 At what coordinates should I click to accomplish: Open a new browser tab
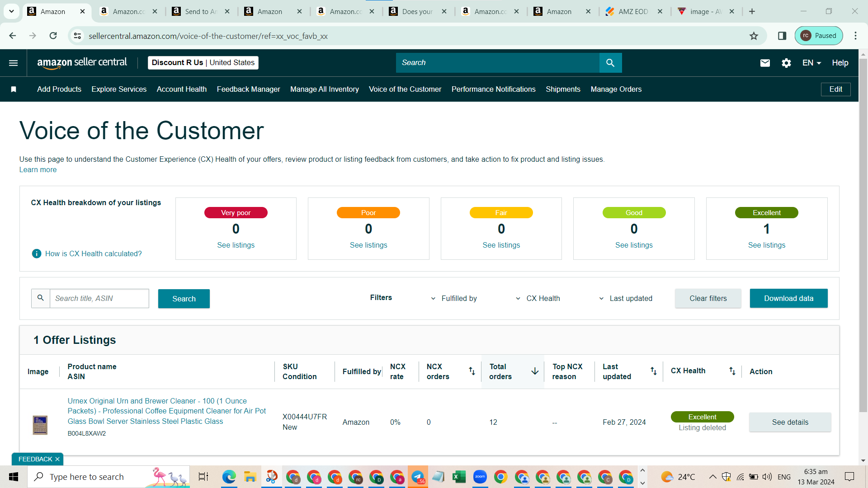pyautogui.click(x=752, y=11)
